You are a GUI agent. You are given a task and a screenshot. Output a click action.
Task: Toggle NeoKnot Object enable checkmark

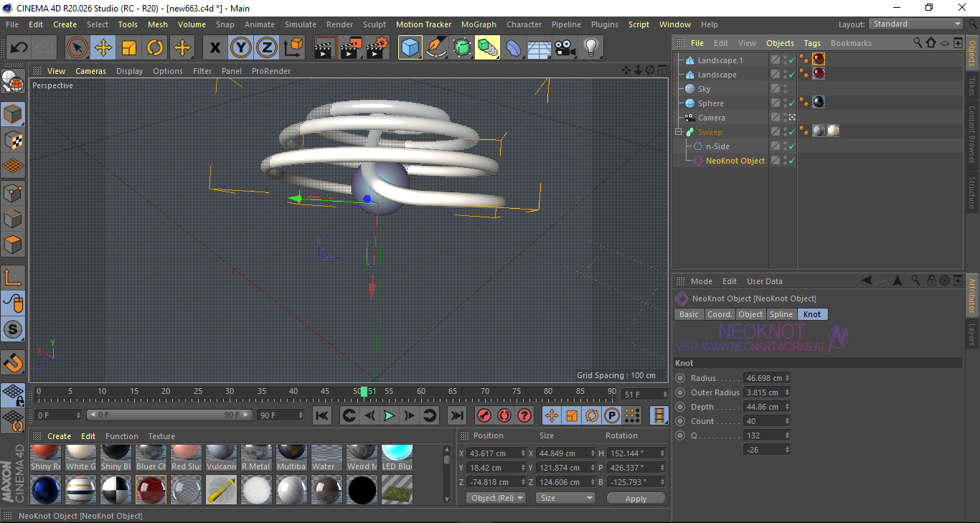tap(791, 161)
